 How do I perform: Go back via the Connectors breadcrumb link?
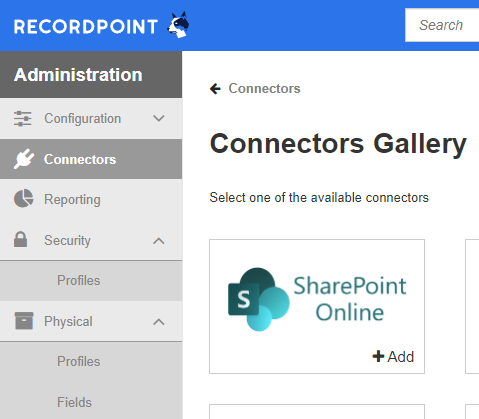(x=264, y=89)
